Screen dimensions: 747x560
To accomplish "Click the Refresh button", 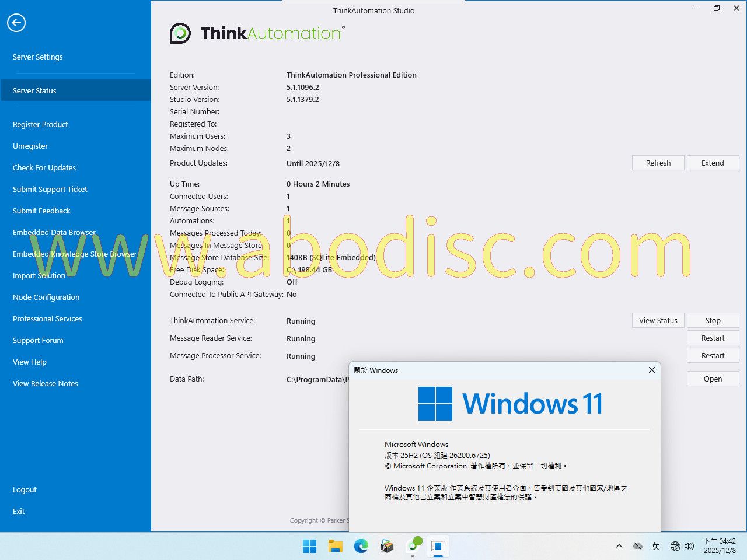I will click(x=658, y=163).
